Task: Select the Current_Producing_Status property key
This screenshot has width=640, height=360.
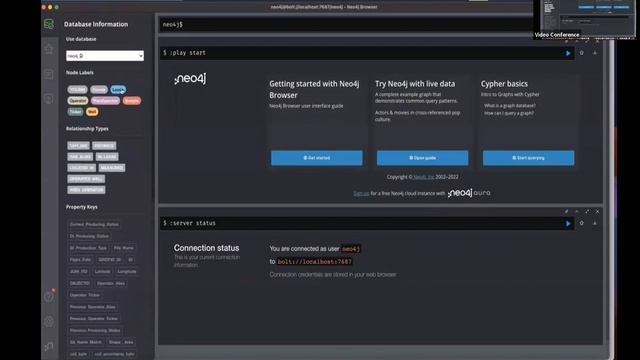Action: pos(94,224)
